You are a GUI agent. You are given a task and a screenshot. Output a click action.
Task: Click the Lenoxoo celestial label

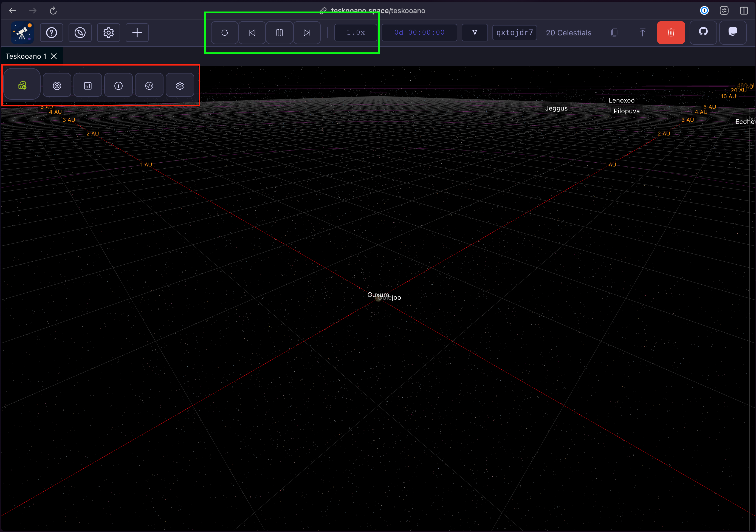[x=621, y=100]
